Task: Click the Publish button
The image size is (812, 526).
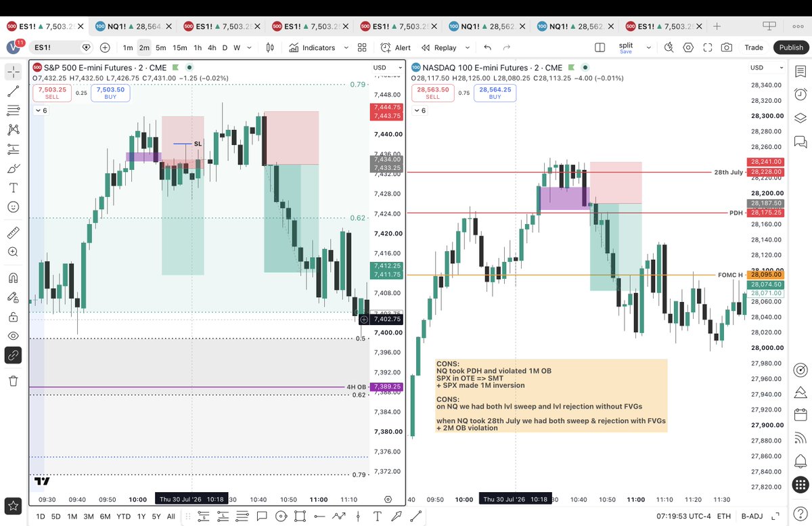Action: point(791,47)
